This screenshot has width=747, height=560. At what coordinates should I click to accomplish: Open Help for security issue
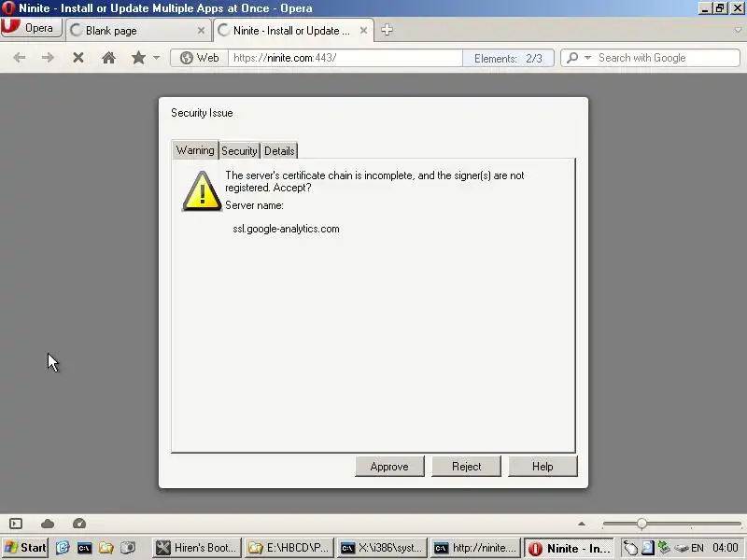click(x=543, y=466)
